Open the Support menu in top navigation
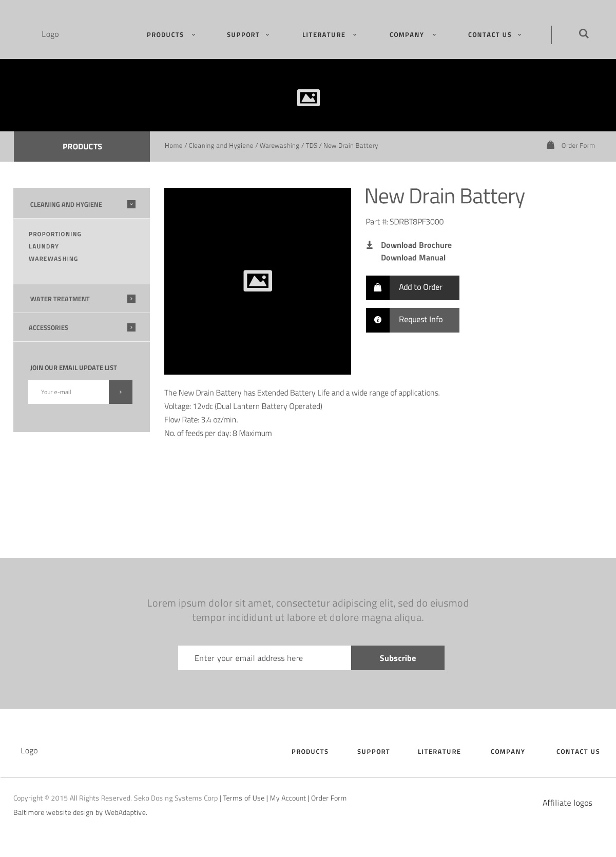Screen dimensions: 616x857 pos(243,35)
